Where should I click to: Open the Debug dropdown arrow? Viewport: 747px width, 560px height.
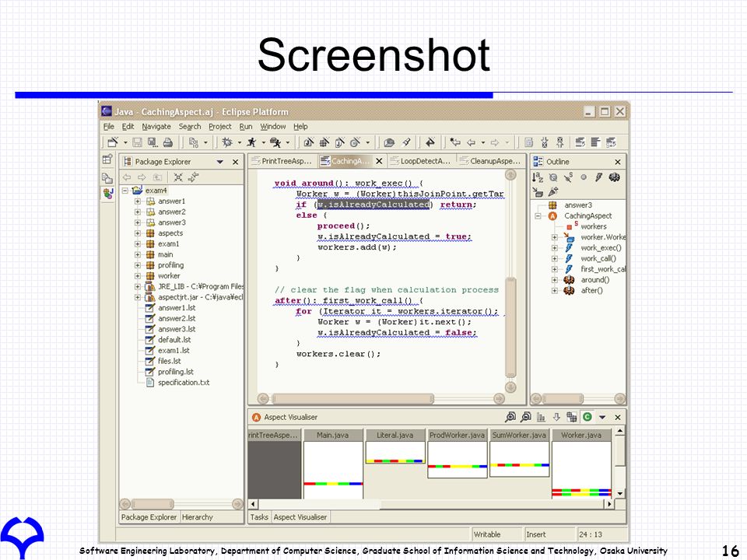click(239, 142)
